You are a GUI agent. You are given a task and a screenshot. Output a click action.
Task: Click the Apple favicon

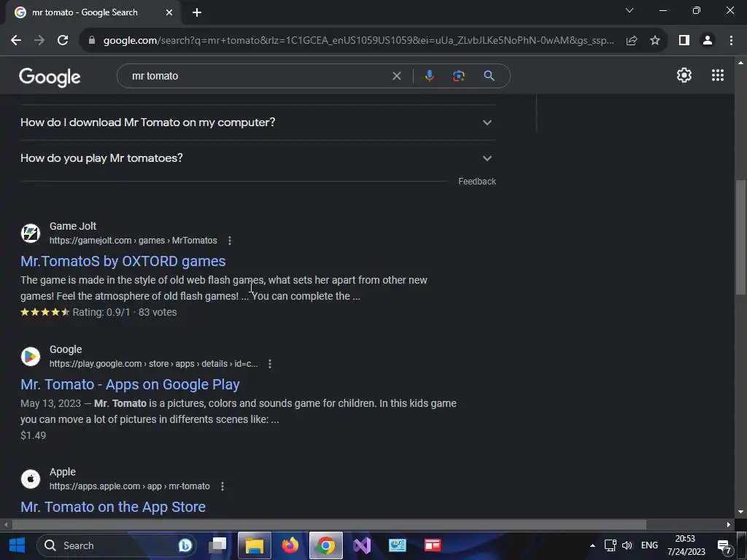[x=31, y=479]
